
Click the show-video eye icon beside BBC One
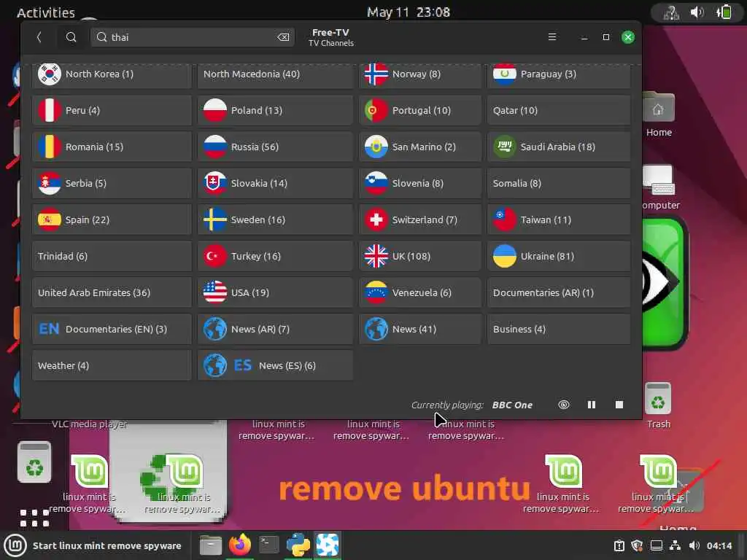[564, 405]
